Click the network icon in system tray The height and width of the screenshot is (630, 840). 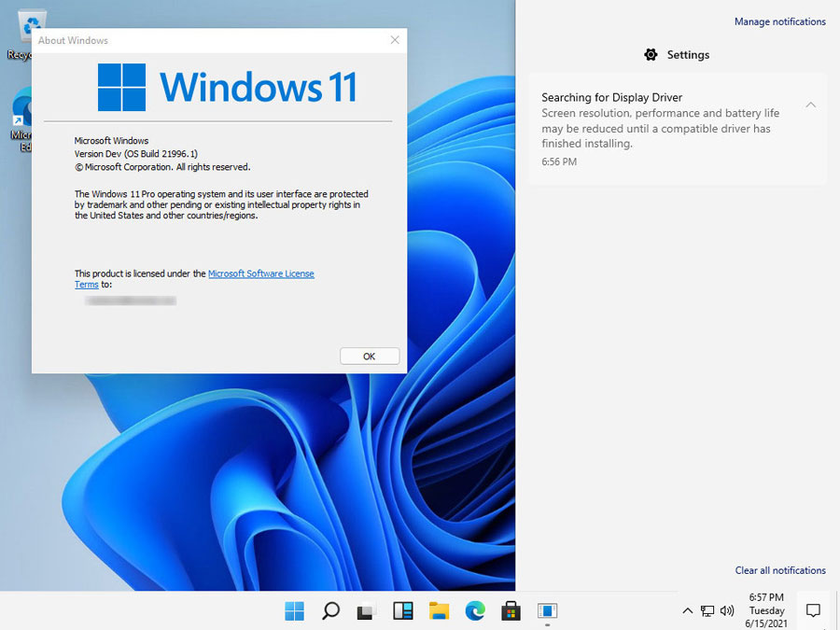coord(707,611)
